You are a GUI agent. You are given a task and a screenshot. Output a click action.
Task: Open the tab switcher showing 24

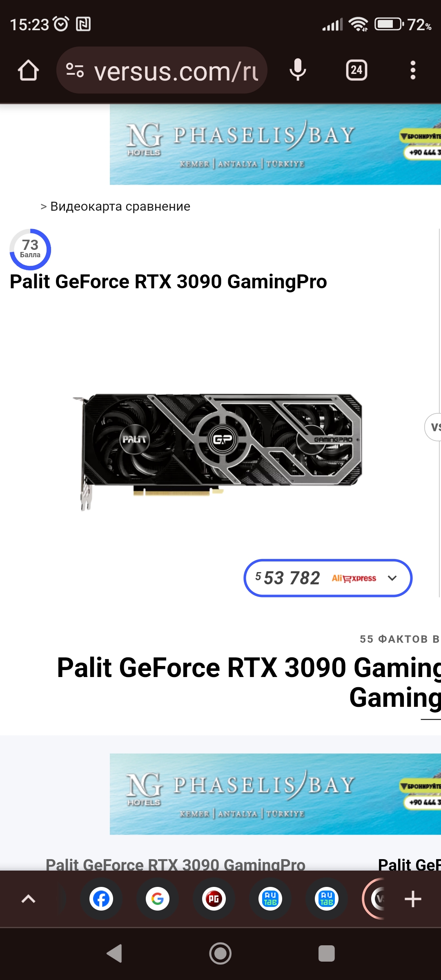pos(356,70)
